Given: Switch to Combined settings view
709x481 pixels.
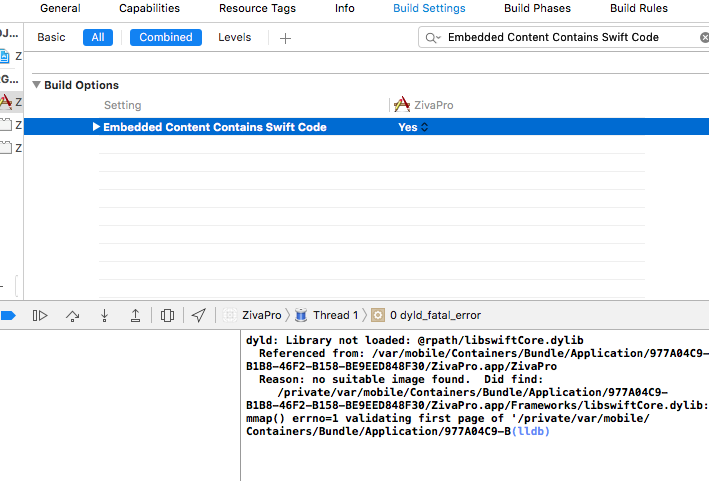Looking at the screenshot, I should pyautogui.click(x=165, y=38).
